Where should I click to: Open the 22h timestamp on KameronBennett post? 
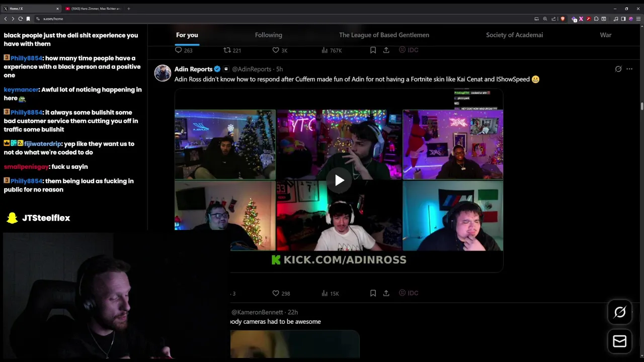click(x=292, y=312)
